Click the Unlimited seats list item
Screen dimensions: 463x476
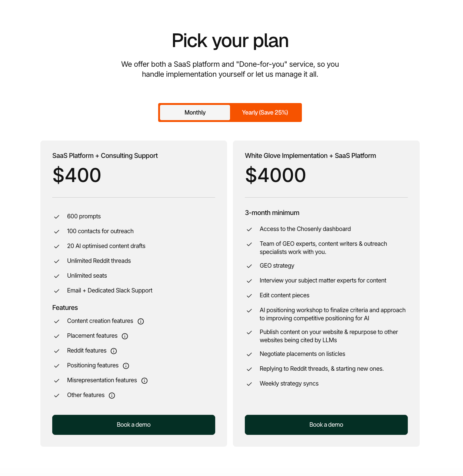coord(87,276)
